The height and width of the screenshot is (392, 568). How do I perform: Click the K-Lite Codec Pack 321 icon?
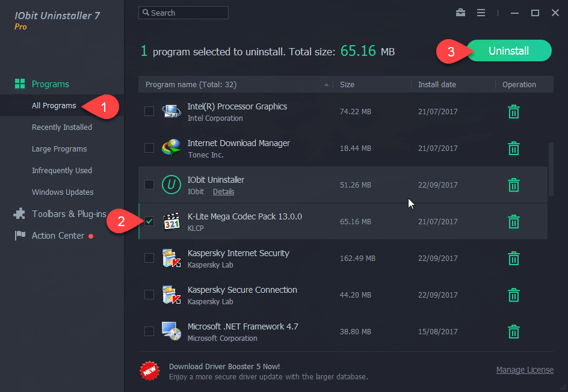tap(171, 221)
